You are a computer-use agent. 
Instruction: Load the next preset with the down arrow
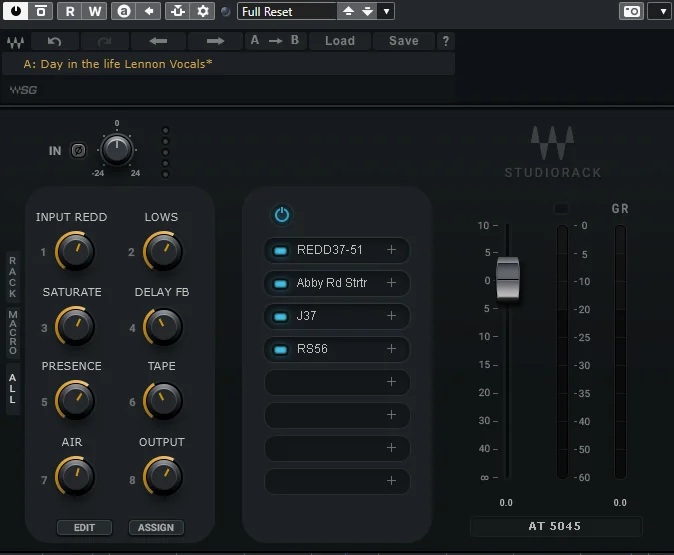[368, 11]
